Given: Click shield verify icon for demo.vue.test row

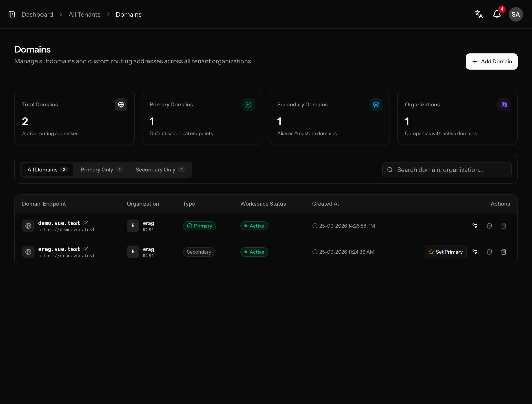Looking at the screenshot, I should tap(489, 226).
